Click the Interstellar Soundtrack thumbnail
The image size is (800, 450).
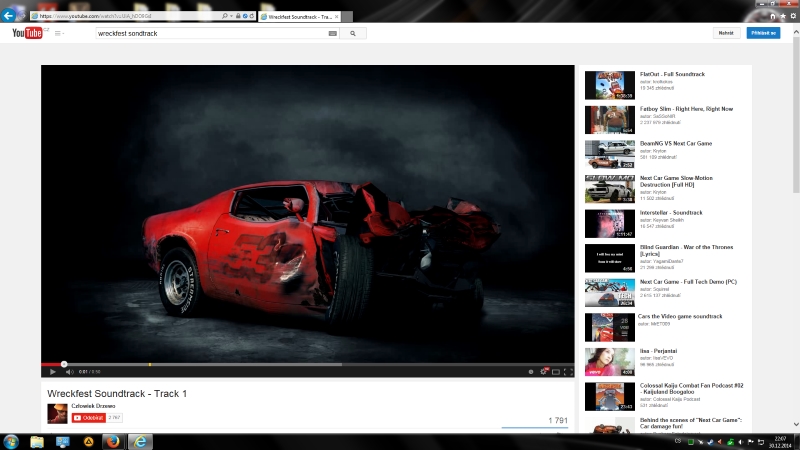(610, 224)
